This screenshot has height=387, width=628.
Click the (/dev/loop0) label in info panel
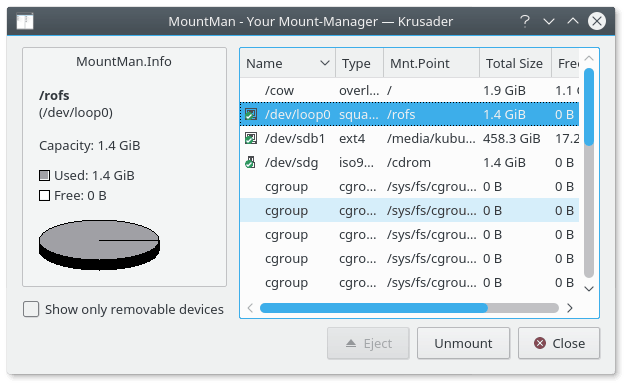[76, 113]
